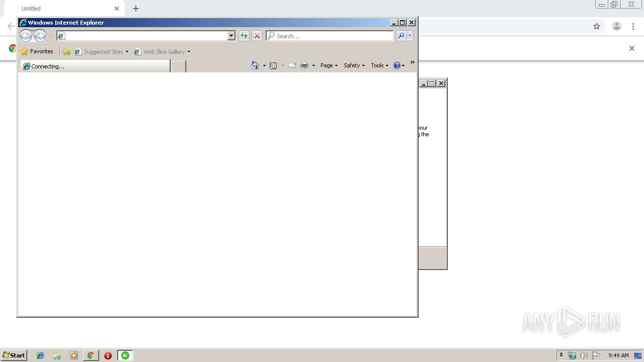The image size is (644, 362).
Task: Show more command bar items chevron
Action: (413, 62)
